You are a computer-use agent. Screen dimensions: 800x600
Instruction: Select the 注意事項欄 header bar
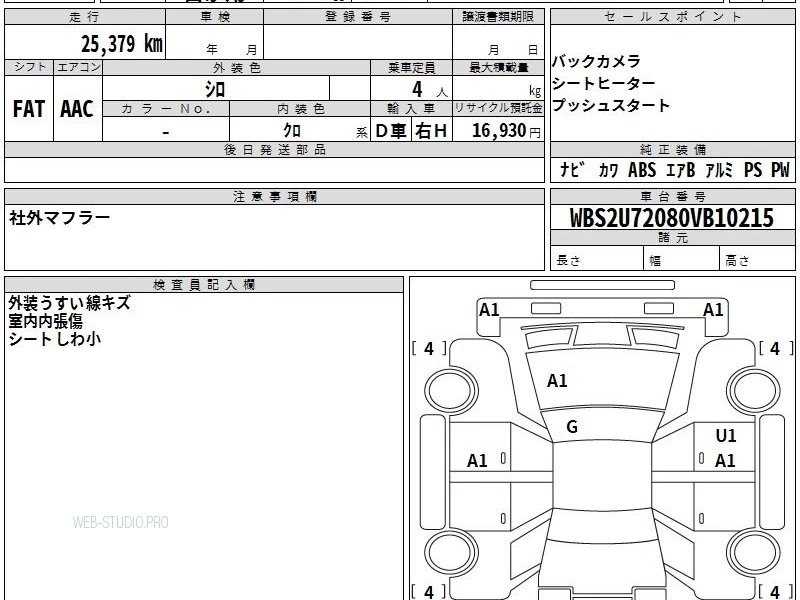pos(274,197)
